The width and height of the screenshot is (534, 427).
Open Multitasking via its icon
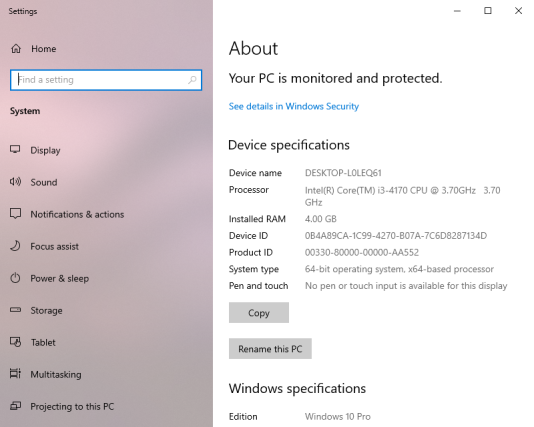(x=15, y=374)
